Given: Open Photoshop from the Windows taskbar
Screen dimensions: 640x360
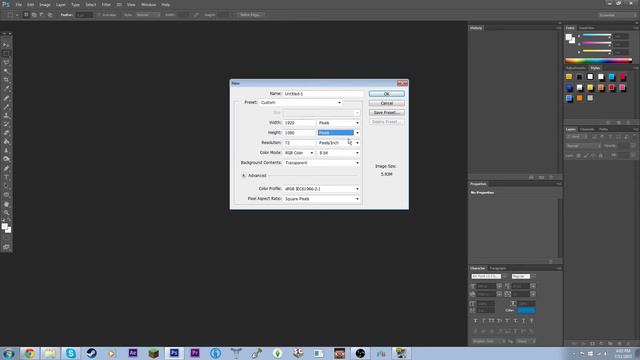Looking at the screenshot, I should 174,353.
